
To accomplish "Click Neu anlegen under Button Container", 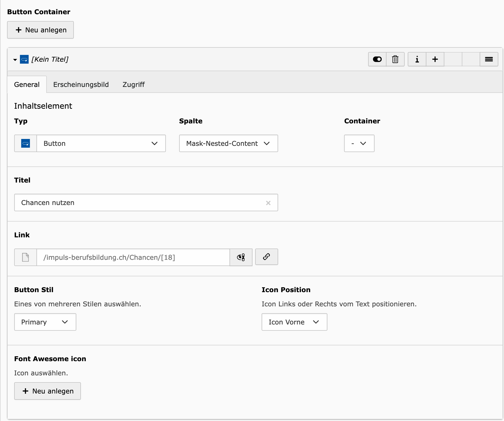I will coord(40,30).
